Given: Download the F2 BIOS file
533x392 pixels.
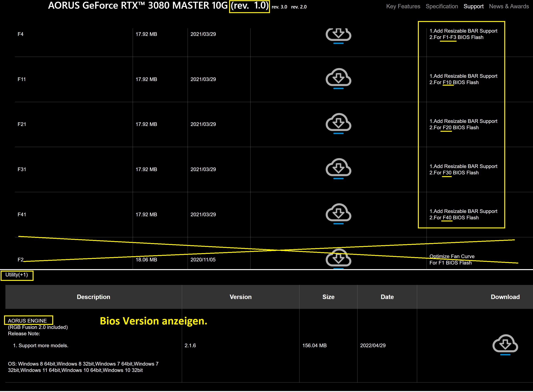Looking at the screenshot, I should pos(338,258).
